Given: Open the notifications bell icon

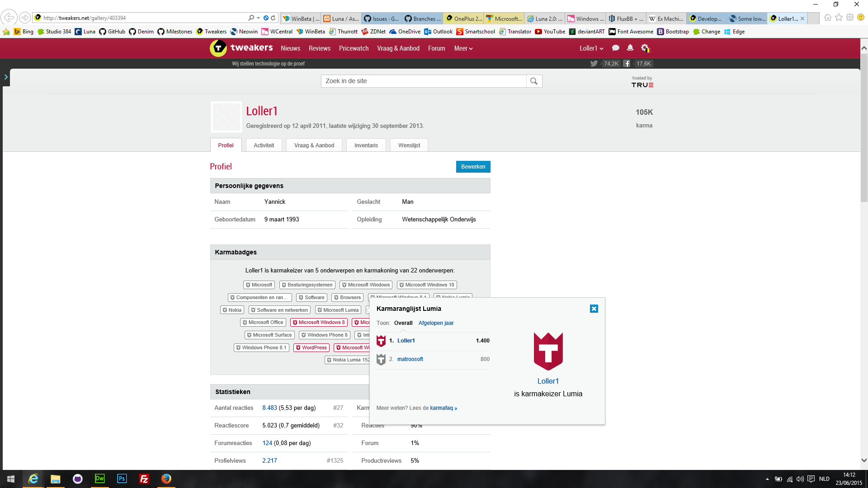Looking at the screenshot, I should pos(630,48).
